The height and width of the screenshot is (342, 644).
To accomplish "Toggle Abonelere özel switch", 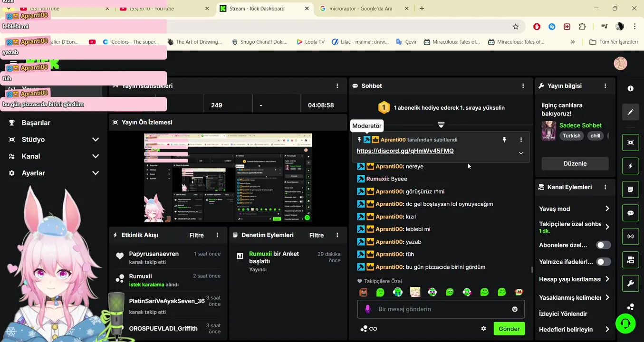I will pos(603,245).
